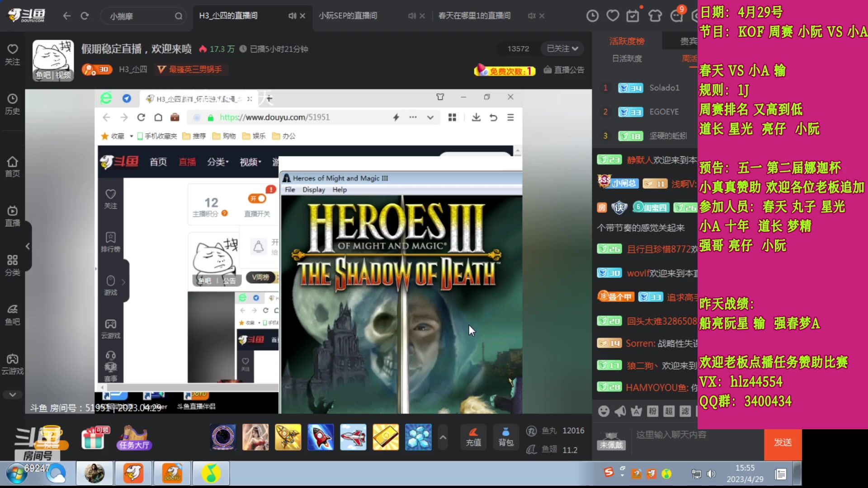Screen dimensions: 868x488
Task: Mute the 小阮SEP的直播间 tab audio
Action: point(411,16)
